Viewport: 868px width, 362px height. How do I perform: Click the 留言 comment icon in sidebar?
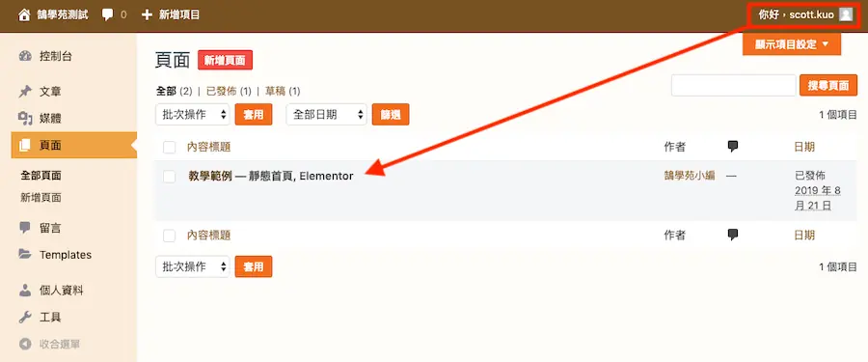click(25, 227)
